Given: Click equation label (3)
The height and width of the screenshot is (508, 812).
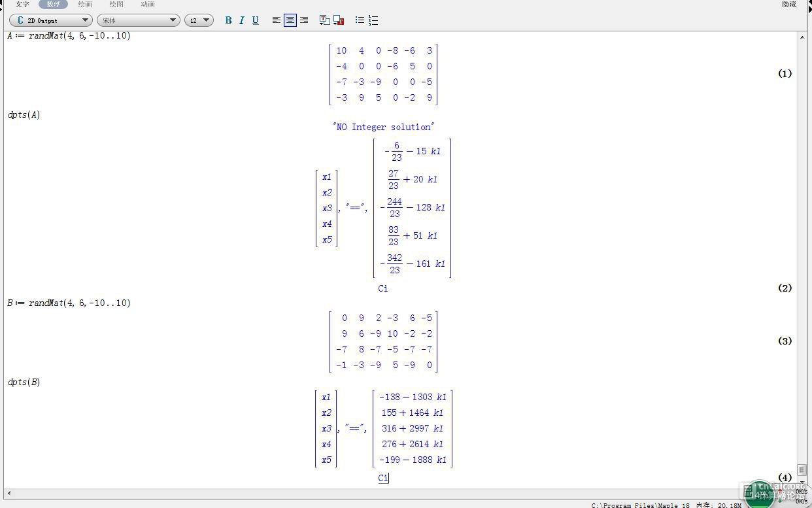Looking at the screenshot, I should [x=785, y=341].
